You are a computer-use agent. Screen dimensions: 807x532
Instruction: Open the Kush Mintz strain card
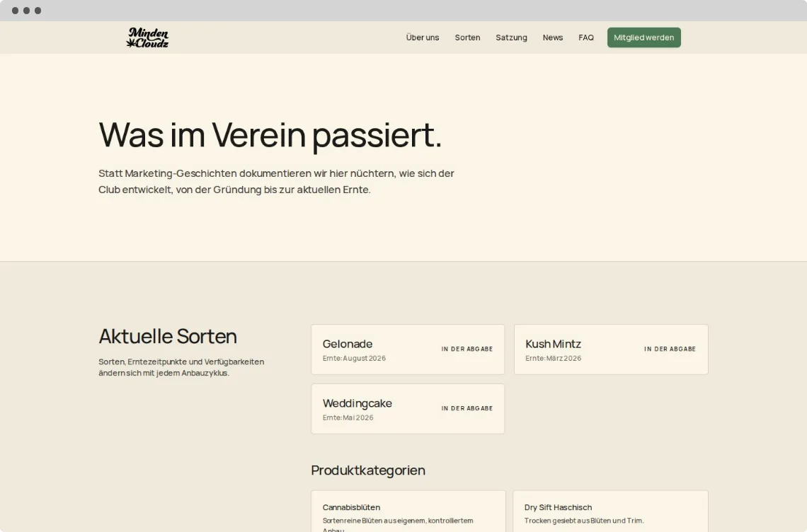tap(611, 349)
